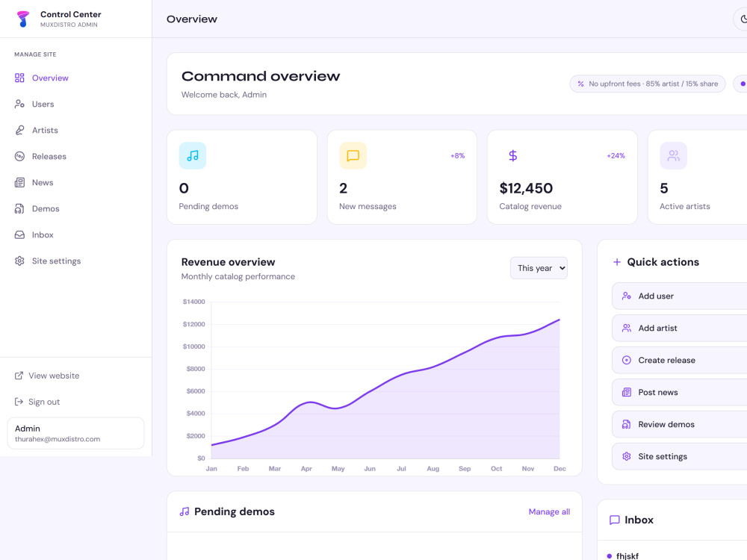Click the Site settings quick action button
The image size is (747, 560).
[x=679, y=457]
